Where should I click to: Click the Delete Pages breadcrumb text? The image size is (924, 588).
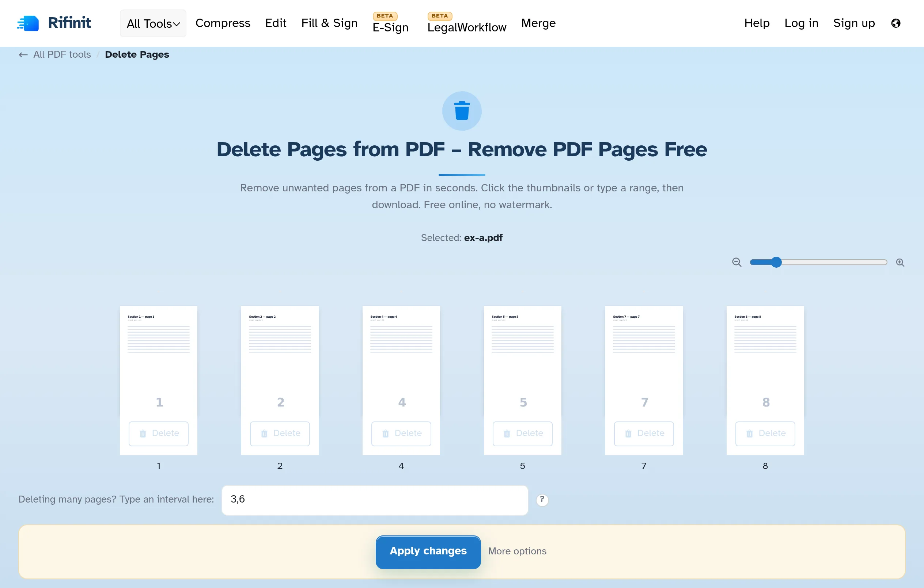coord(137,54)
